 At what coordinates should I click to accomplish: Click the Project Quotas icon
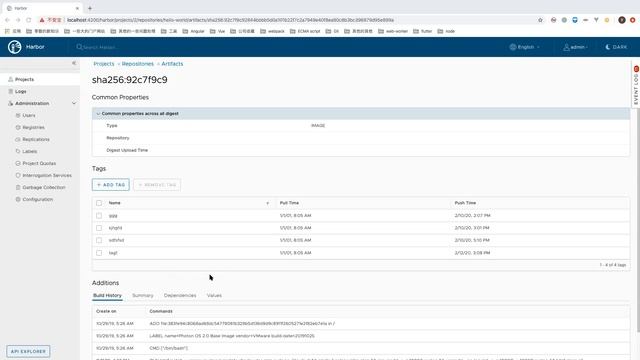(18, 163)
